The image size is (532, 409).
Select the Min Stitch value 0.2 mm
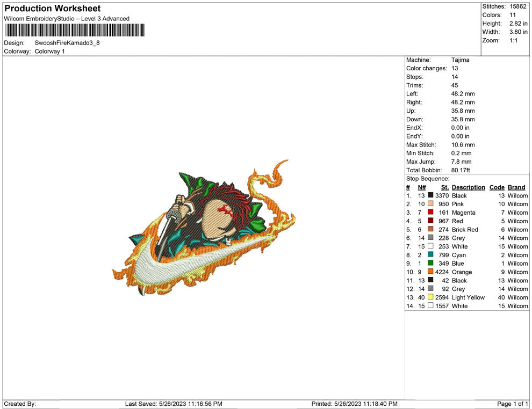[x=462, y=153]
